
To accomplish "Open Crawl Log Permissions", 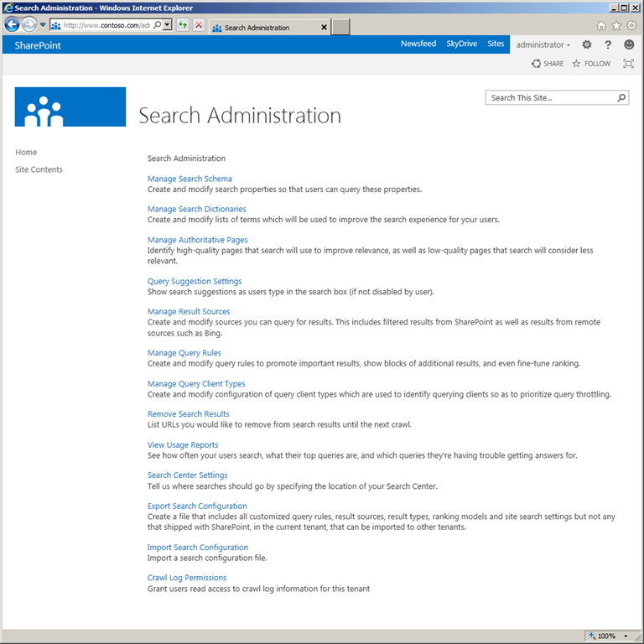I will click(x=187, y=578).
